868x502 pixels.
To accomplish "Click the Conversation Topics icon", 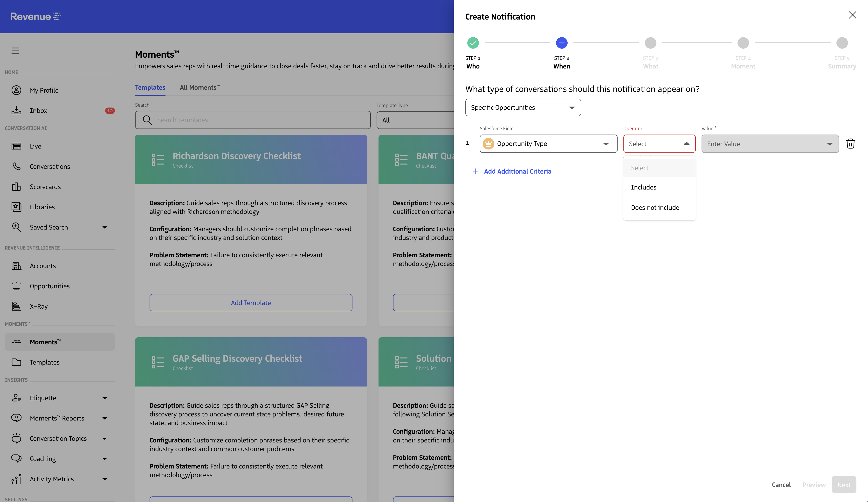I will pyautogui.click(x=16, y=438).
